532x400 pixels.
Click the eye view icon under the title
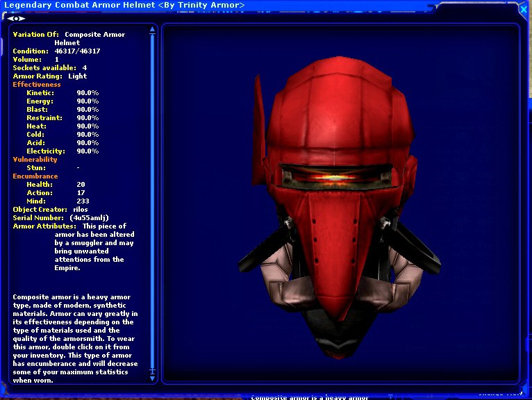pyautogui.click(x=16, y=19)
